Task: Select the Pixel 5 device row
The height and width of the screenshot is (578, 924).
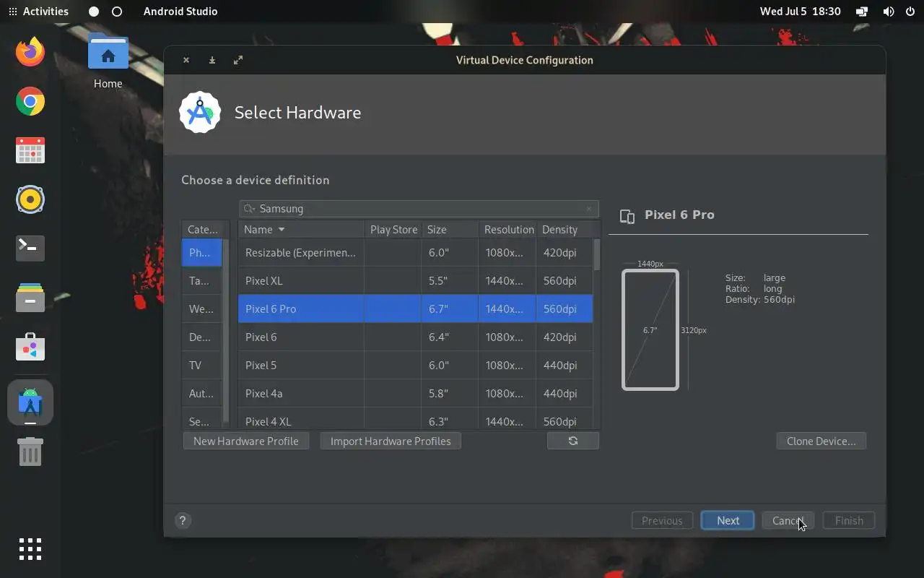Action: pos(416,365)
